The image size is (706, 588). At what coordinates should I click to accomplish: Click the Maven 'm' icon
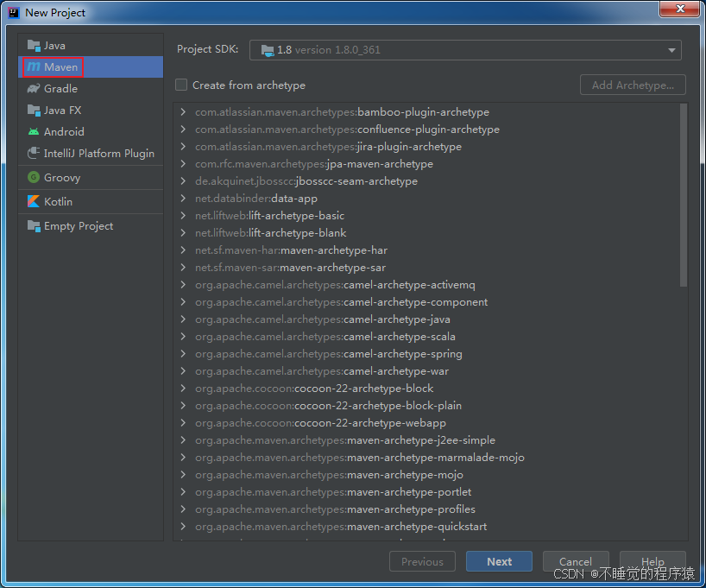click(x=34, y=66)
